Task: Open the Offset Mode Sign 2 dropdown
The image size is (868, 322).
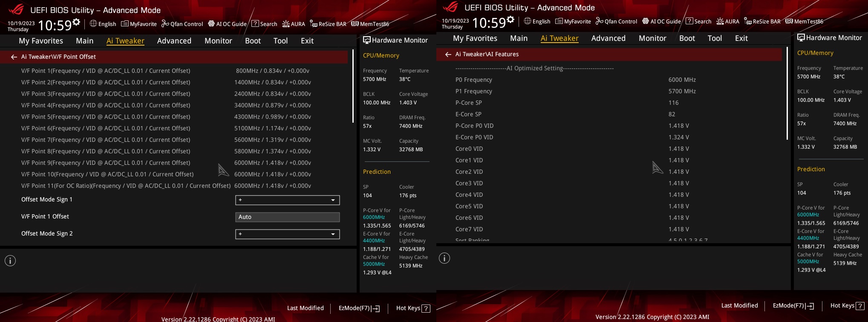Action: pyautogui.click(x=288, y=234)
